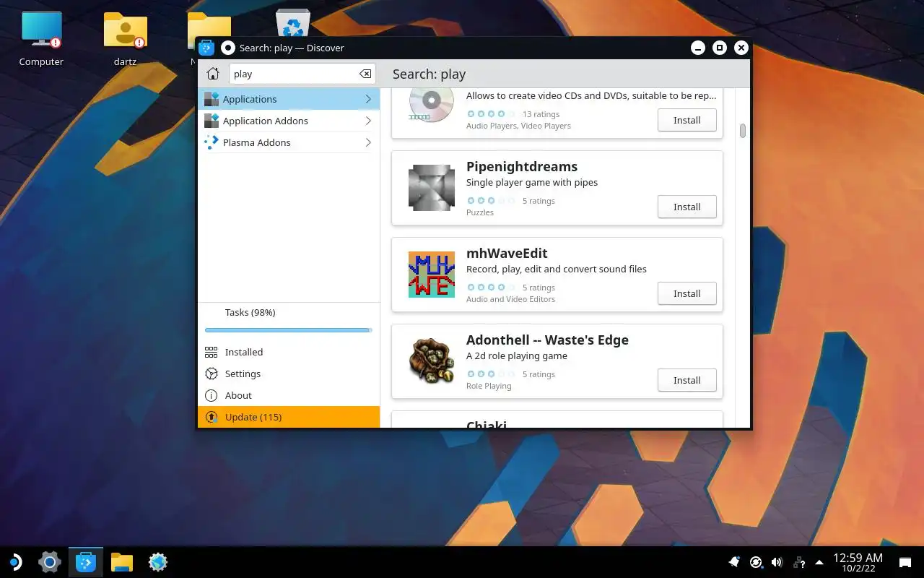Open Adonthell -- Waste's Edge title
This screenshot has width=924, height=578.
point(547,340)
